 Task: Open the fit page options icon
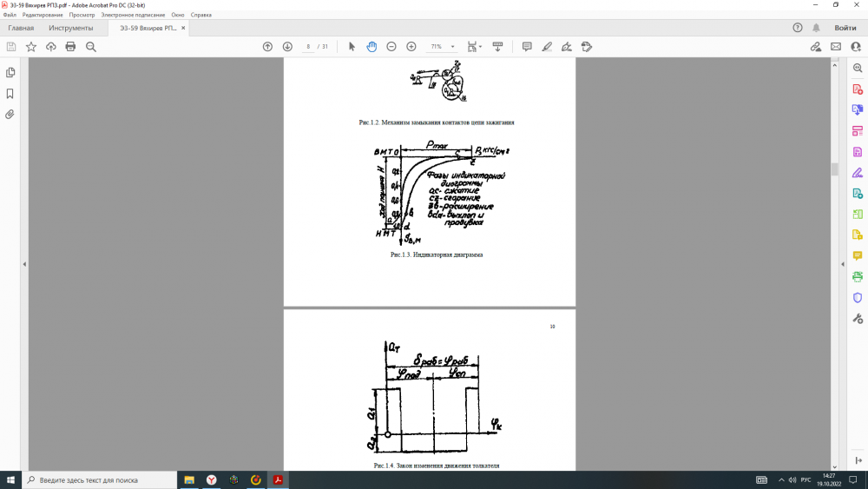(474, 47)
